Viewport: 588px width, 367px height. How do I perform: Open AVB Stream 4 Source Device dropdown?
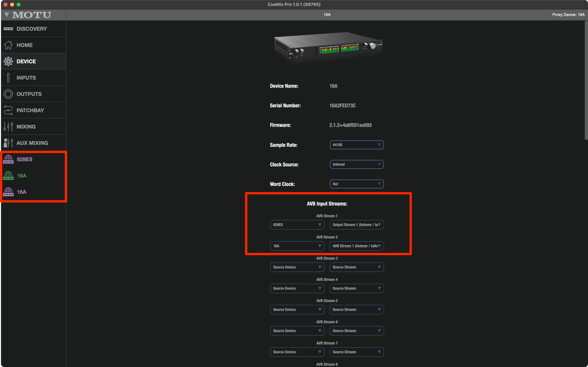point(297,288)
